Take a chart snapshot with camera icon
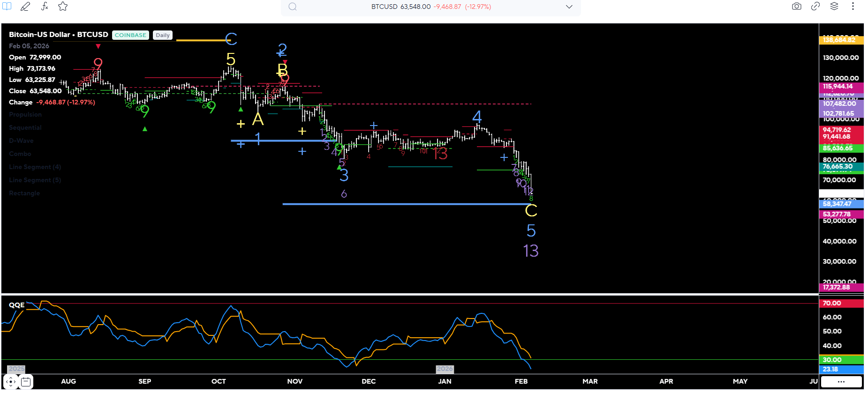Viewport: 868px width, 393px height. click(x=796, y=7)
